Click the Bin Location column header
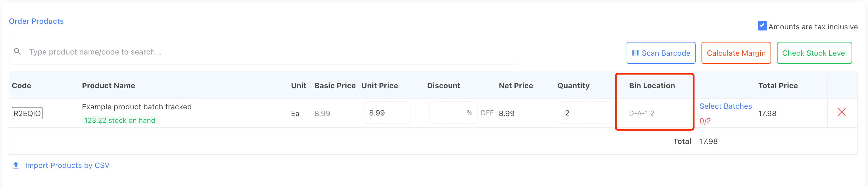The height and width of the screenshot is (187, 868). click(x=652, y=86)
